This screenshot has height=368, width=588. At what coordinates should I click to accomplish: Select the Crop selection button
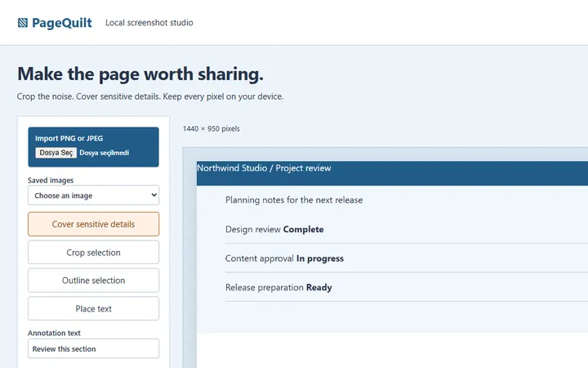pos(93,253)
